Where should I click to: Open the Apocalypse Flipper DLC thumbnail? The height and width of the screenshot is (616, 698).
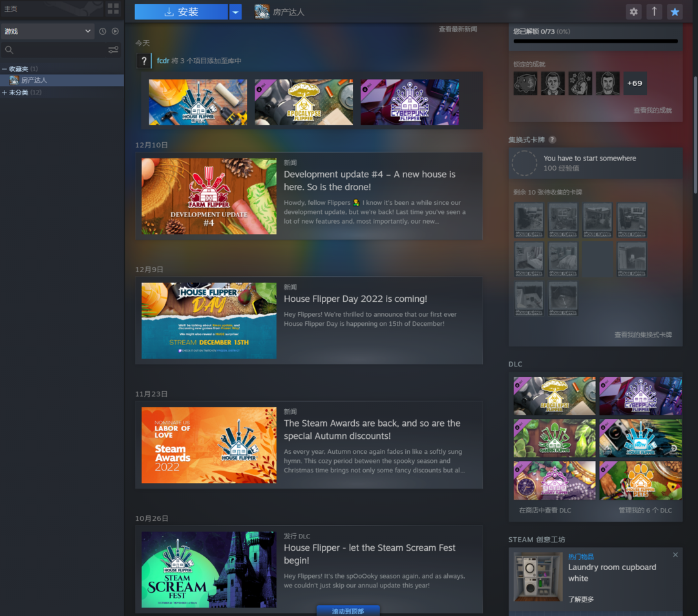pyautogui.click(x=555, y=396)
